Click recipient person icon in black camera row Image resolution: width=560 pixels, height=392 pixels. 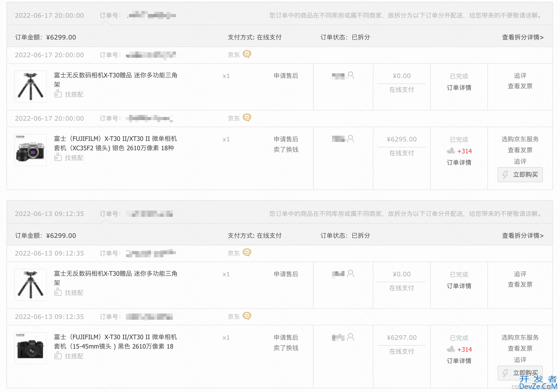[351, 337]
